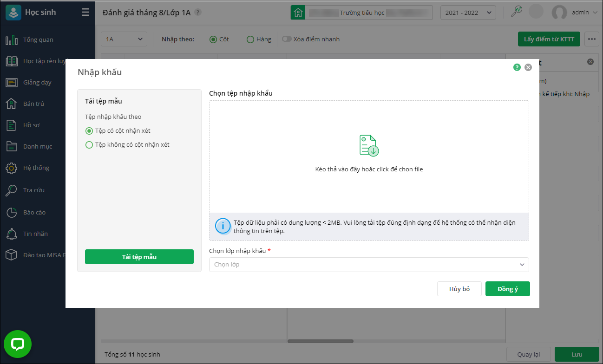The height and width of the screenshot is (364, 603).
Task: Click help icon beside Đánh giá tháng 8 title
Action: [x=198, y=13]
